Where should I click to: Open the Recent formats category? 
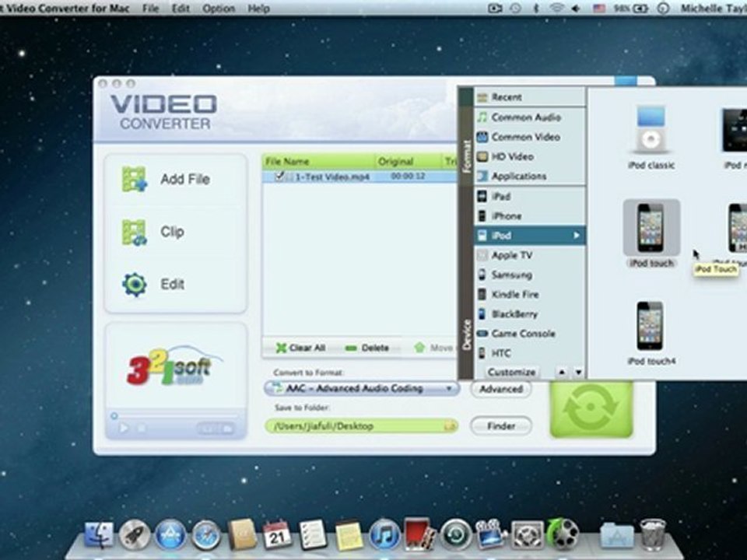(x=530, y=97)
